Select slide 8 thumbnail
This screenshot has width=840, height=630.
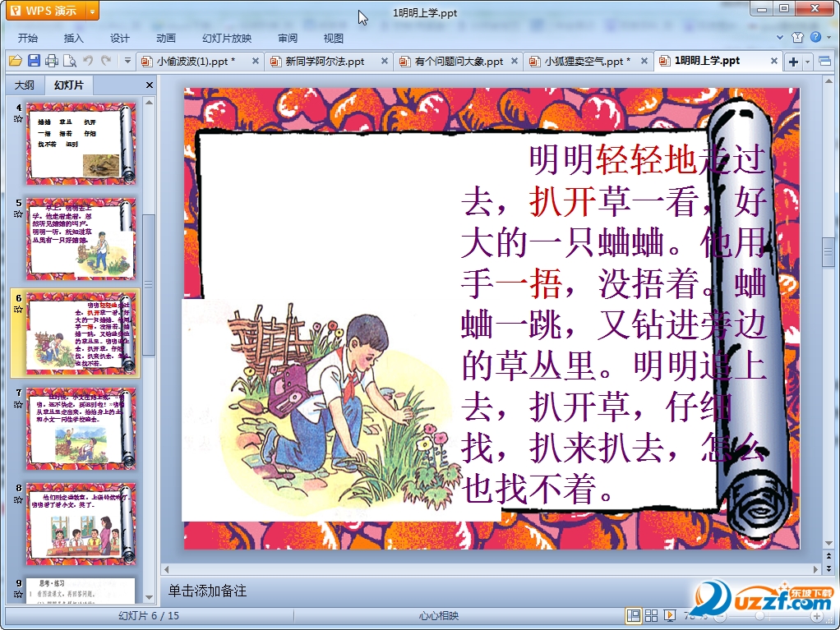pyautogui.click(x=81, y=523)
